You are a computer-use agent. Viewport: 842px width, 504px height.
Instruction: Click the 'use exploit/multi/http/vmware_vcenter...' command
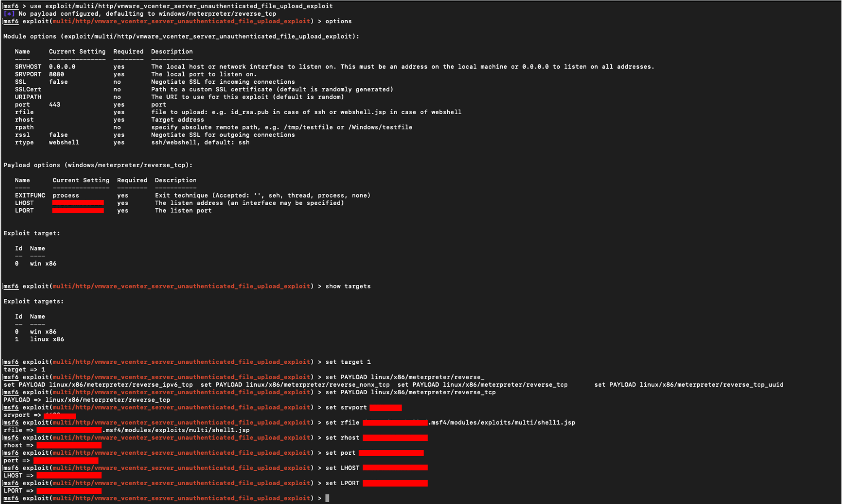click(x=181, y=6)
